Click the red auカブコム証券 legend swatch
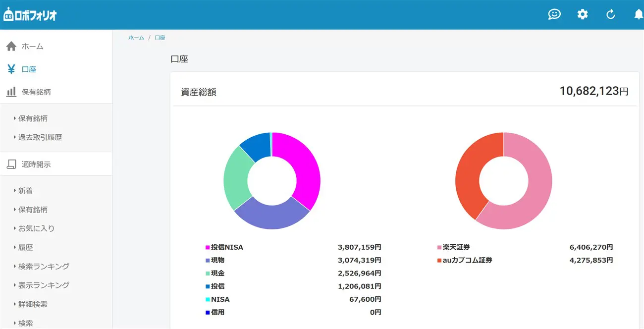644x329 pixels. tap(439, 260)
